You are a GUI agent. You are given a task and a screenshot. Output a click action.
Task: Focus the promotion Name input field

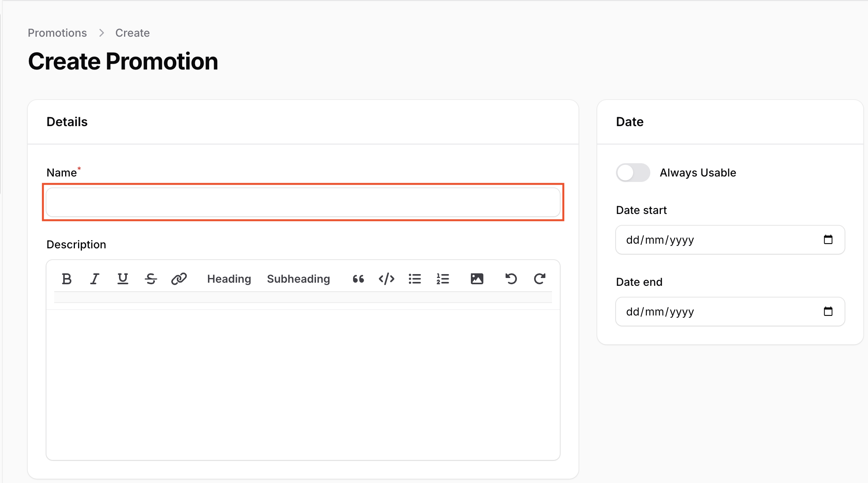click(303, 202)
